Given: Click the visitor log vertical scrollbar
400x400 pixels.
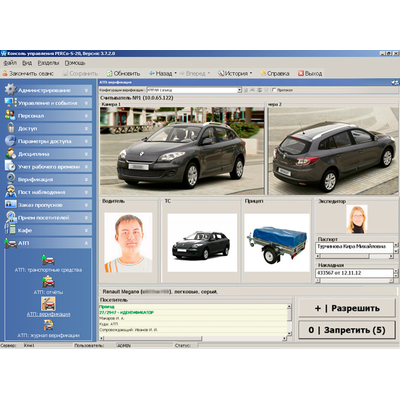Looking at the screenshot, I should [x=289, y=320].
